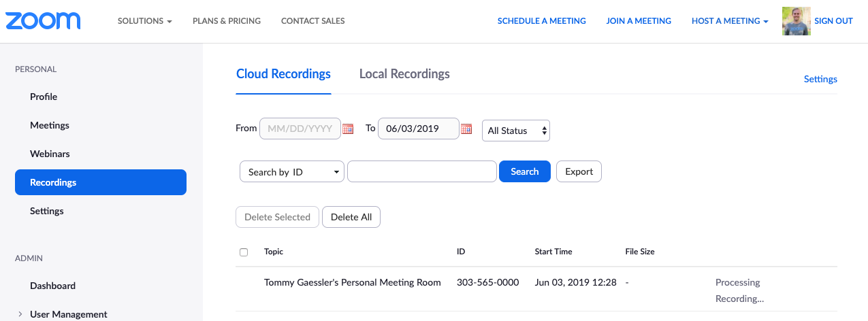Open the Solutions dropdown menu

click(144, 21)
